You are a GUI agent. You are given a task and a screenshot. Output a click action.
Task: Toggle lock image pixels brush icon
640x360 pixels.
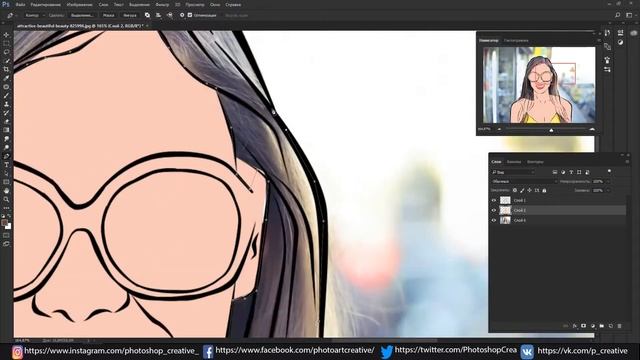point(522,190)
